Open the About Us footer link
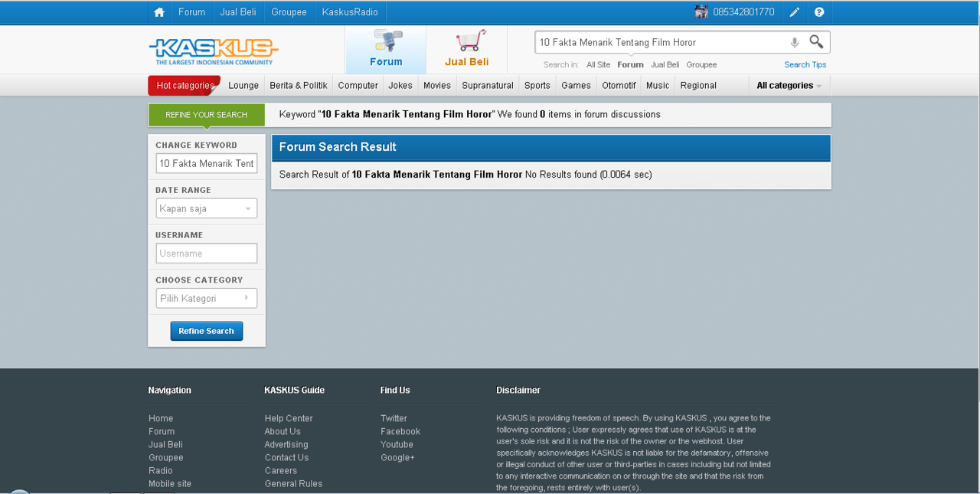 tap(283, 431)
